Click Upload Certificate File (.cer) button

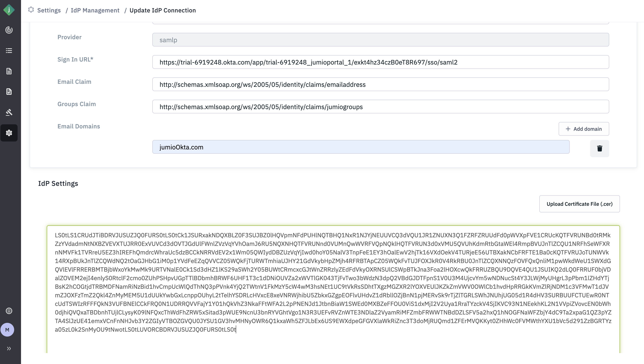coord(579,204)
